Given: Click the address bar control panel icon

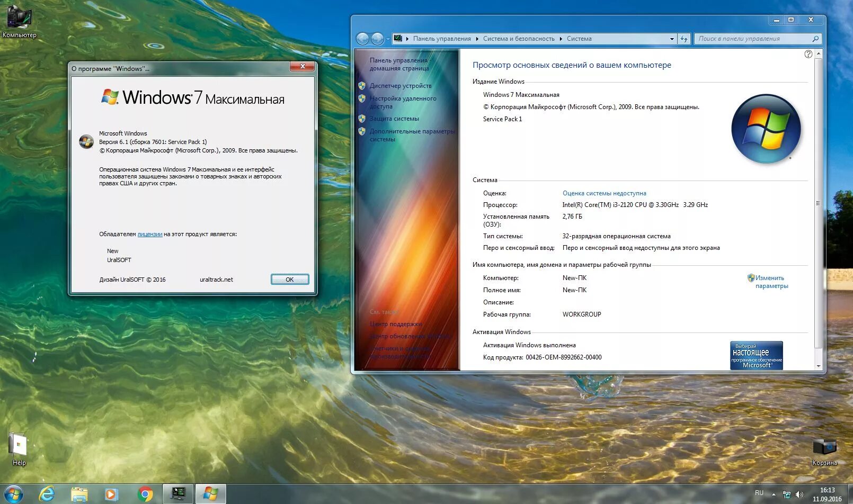Looking at the screenshot, I should point(398,39).
